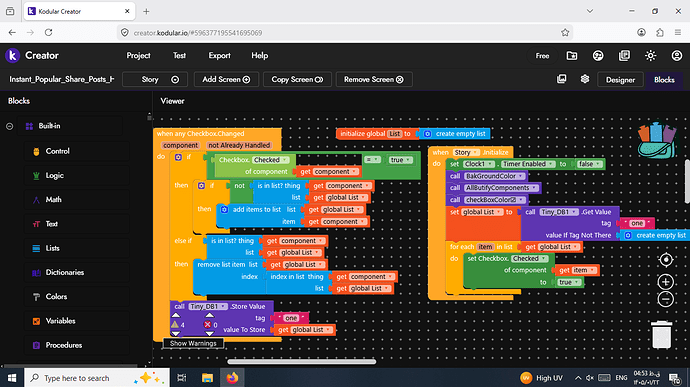Reload the browser page
The height and width of the screenshot is (387, 690).
tap(48, 33)
